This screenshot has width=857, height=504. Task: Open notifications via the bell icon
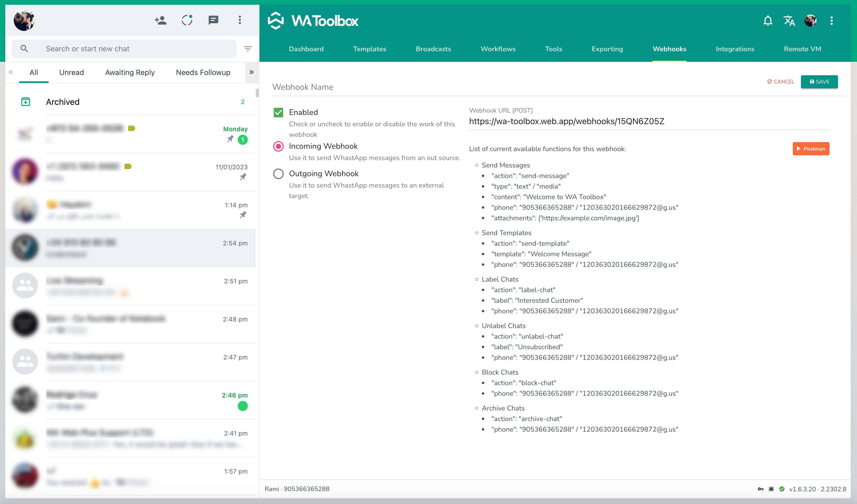coord(767,20)
